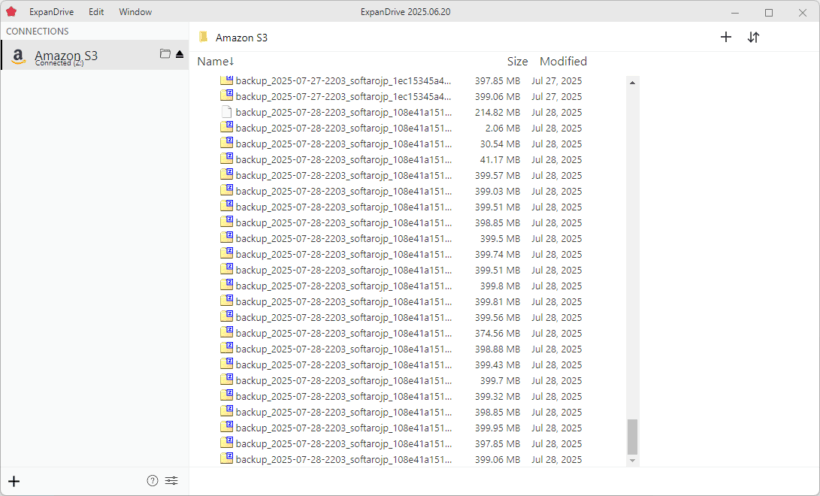Click the scrollbar up arrow
Screen dimensions: 820x496
632,83
